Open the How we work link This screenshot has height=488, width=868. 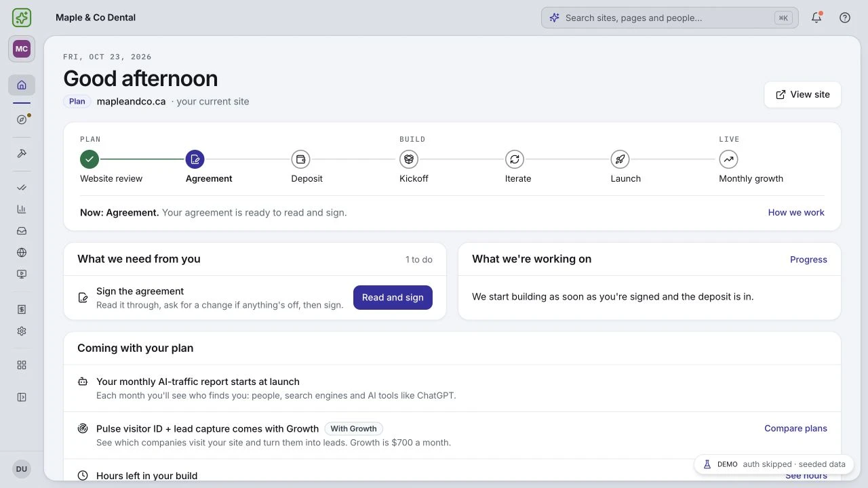tap(796, 213)
